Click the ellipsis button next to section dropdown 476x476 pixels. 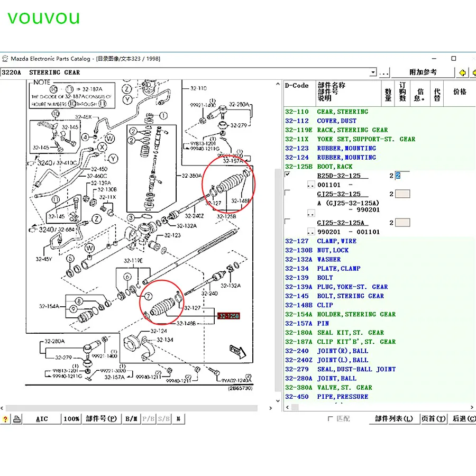384,72
